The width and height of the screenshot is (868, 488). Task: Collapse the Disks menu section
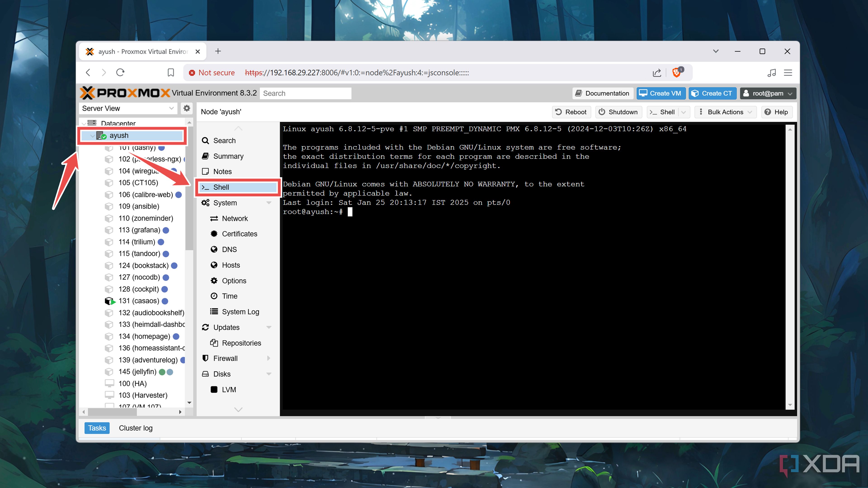point(269,374)
